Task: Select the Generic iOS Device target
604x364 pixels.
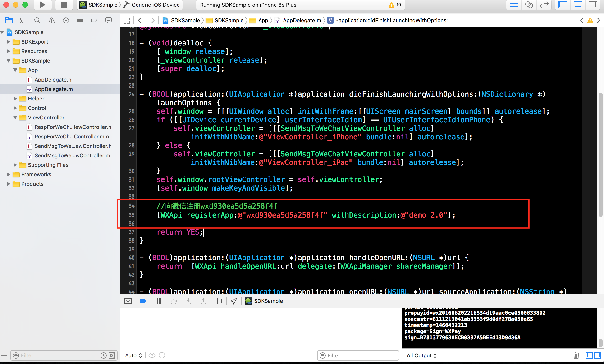Action: 153,5
